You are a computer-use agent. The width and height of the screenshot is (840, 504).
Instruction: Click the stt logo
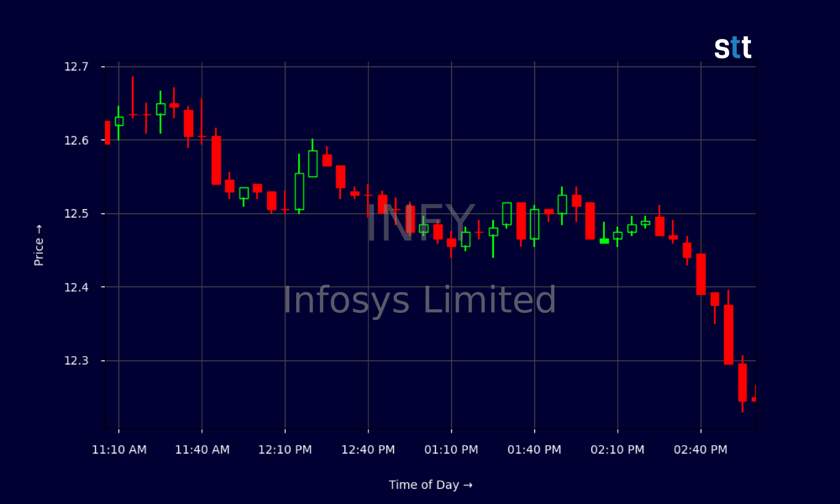coord(733,47)
